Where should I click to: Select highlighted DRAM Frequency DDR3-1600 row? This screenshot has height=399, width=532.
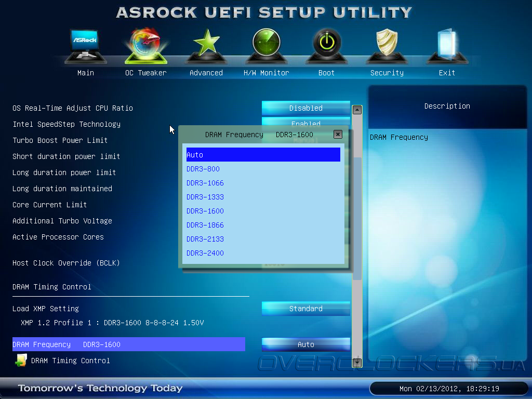(129, 344)
